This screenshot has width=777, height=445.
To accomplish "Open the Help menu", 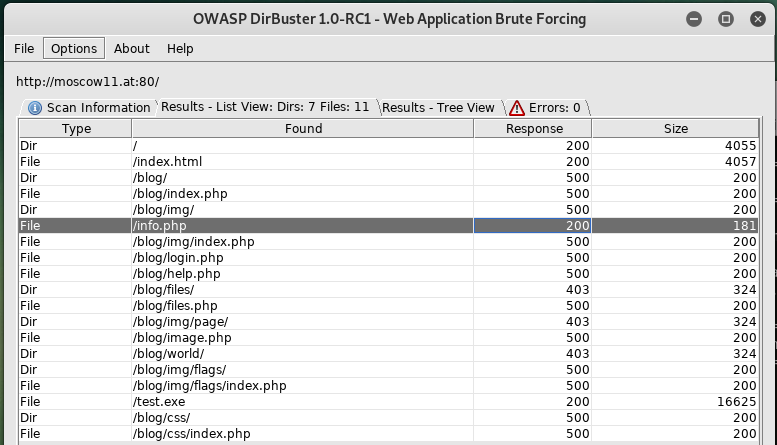I will click(180, 49).
